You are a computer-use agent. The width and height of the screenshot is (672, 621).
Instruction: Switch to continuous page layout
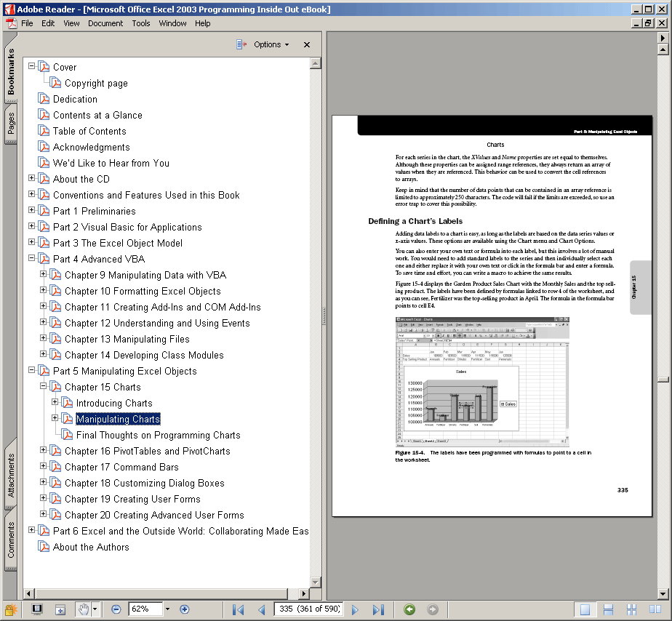tap(608, 609)
